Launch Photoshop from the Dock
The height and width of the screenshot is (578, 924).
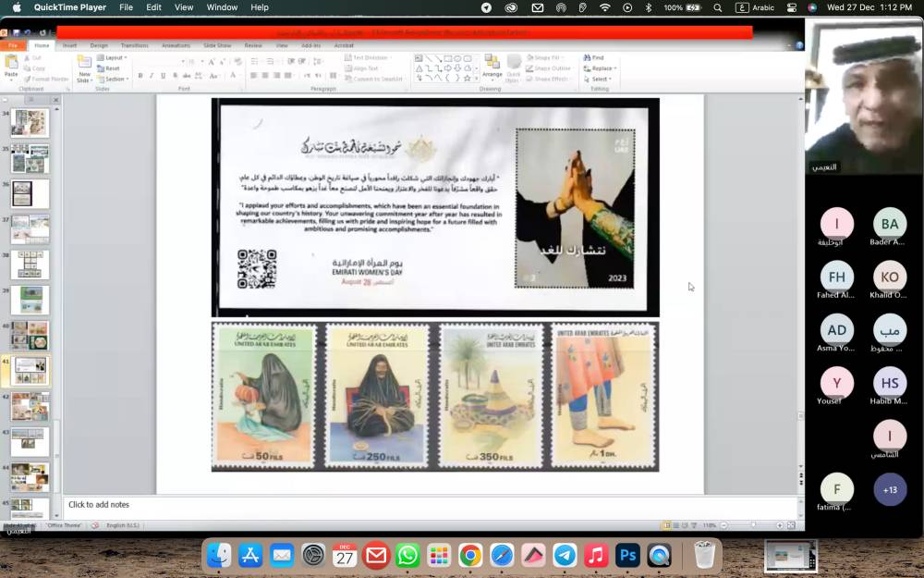click(x=627, y=555)
